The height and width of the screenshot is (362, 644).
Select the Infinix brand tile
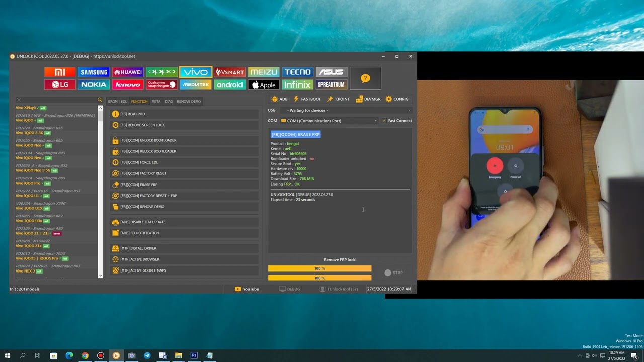point(297,85)
